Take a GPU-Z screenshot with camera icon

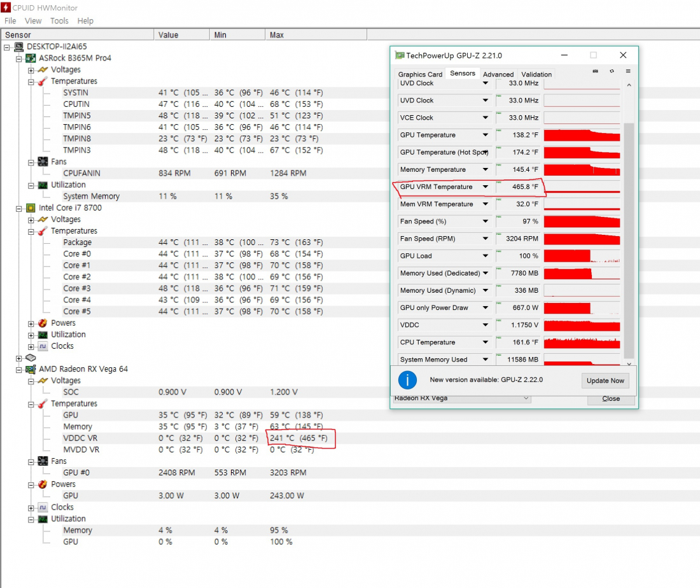click(595, 71)
